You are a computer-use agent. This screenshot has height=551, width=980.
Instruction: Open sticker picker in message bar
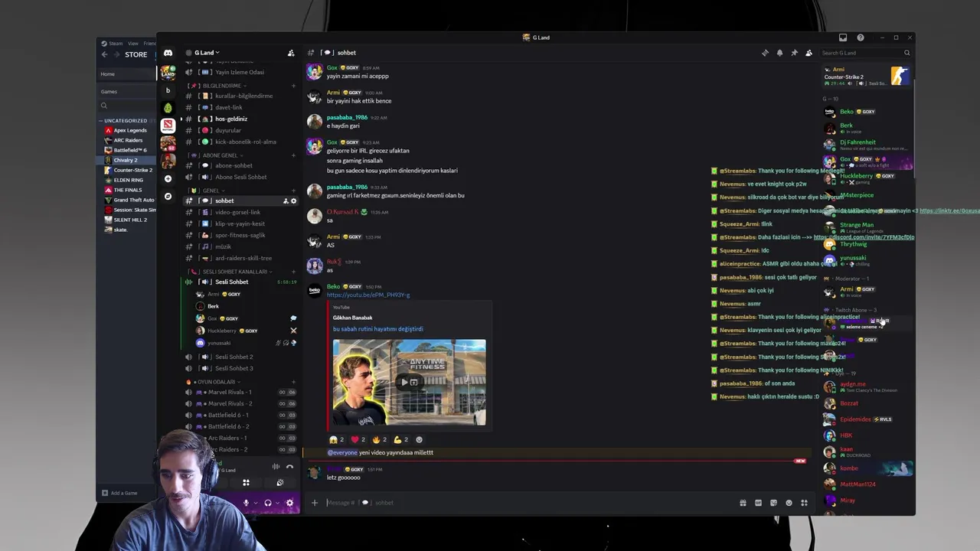[773, 503]
